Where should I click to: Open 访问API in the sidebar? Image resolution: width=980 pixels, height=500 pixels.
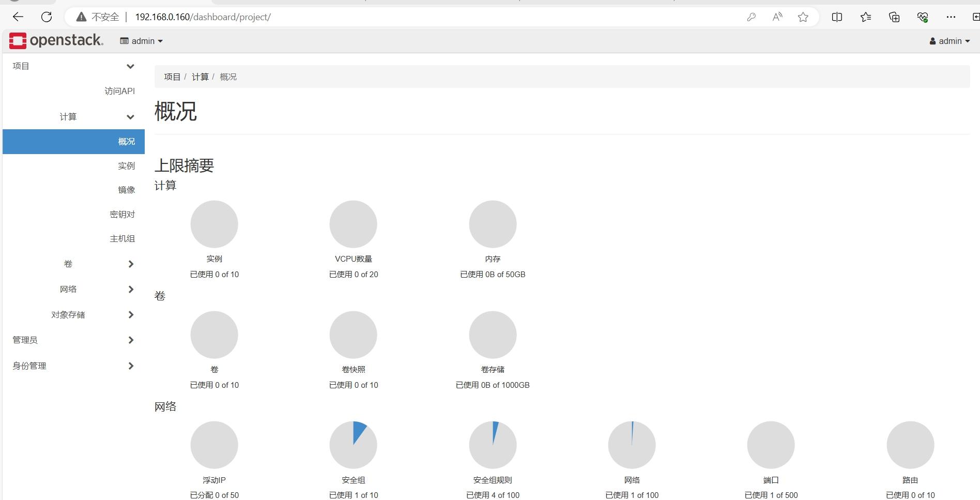click(119, 91)
